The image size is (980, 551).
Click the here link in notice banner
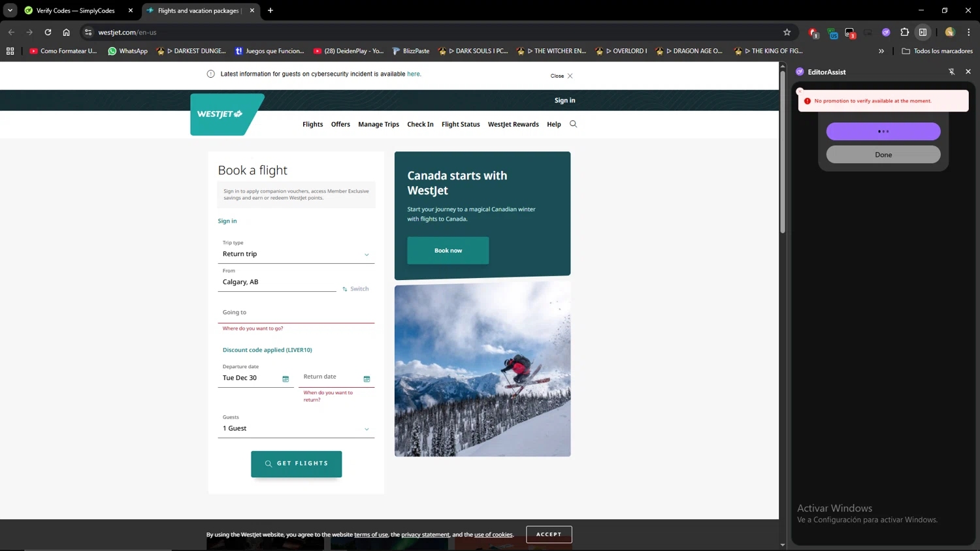[x=414, y=74]
